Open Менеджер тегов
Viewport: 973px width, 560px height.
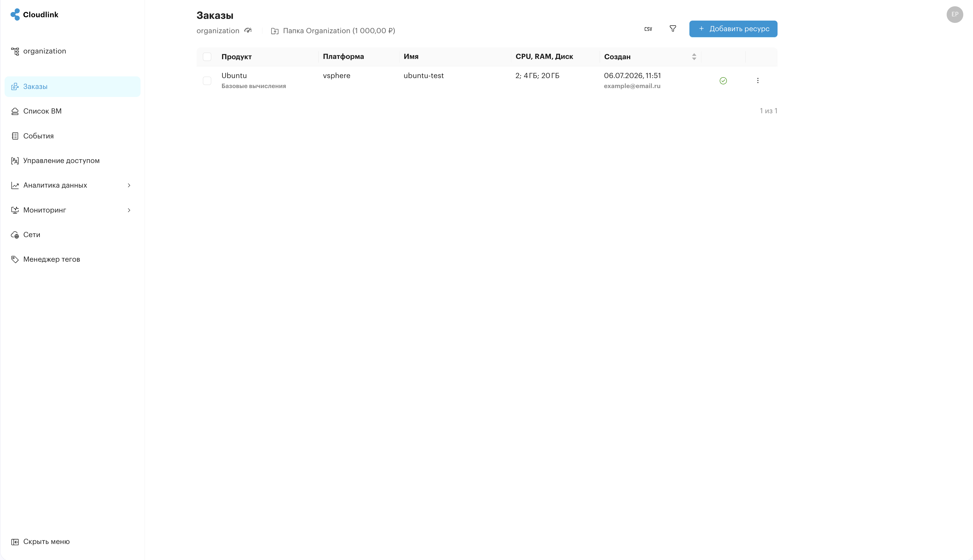[x=72, y=259]
